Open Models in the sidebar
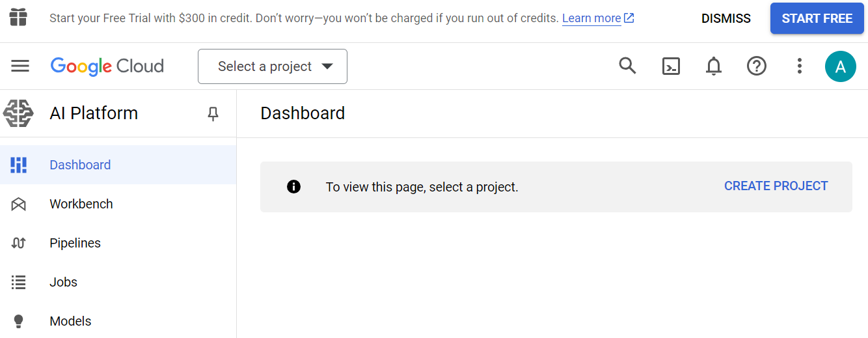868x338 pixels. (70, 321)
